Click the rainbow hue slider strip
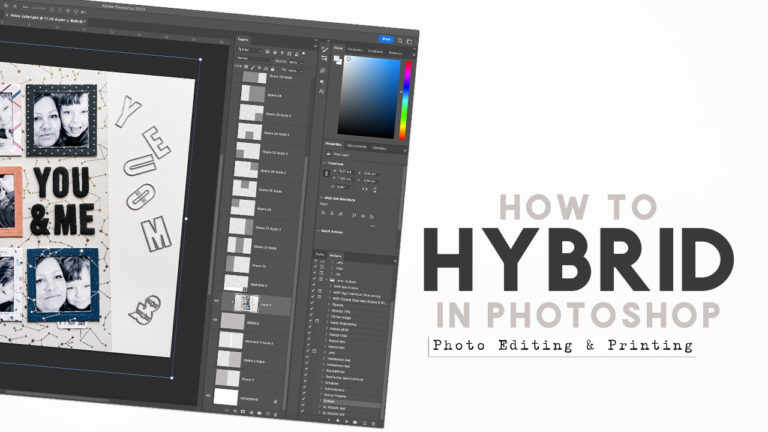 coord(406,101)
